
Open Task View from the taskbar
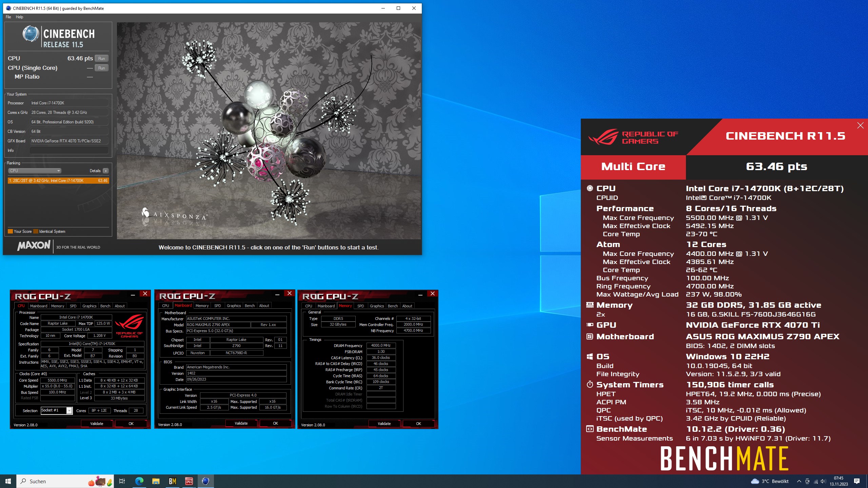click(122, 481)
